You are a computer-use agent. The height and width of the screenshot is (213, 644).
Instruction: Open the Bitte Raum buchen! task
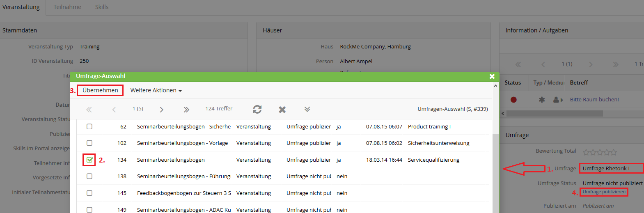pos(594,99)
